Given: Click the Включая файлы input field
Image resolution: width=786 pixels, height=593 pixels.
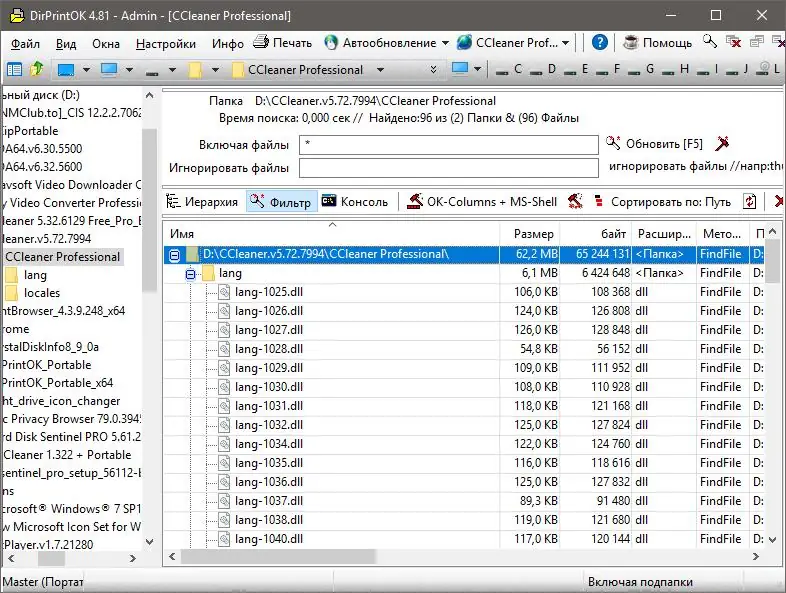Looking at the screenshot, I should [x=449, y=145].
